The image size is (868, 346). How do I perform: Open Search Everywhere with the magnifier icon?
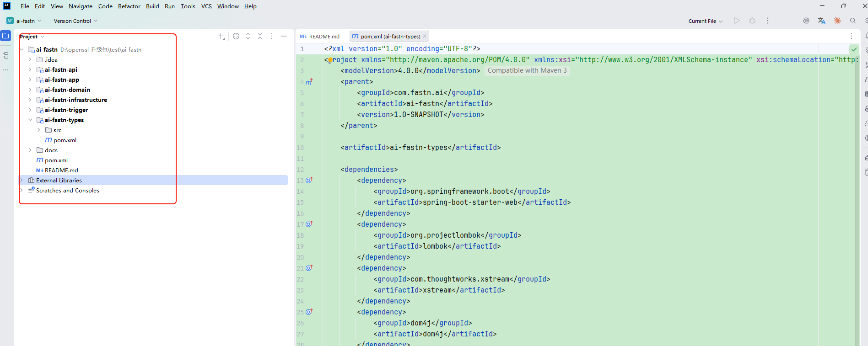click(853, 21)
